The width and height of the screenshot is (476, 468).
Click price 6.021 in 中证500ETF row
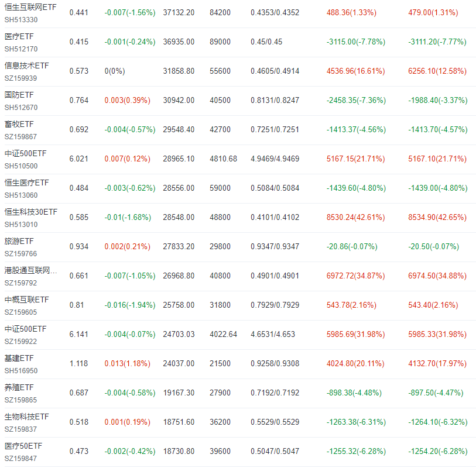pos(78,159)
